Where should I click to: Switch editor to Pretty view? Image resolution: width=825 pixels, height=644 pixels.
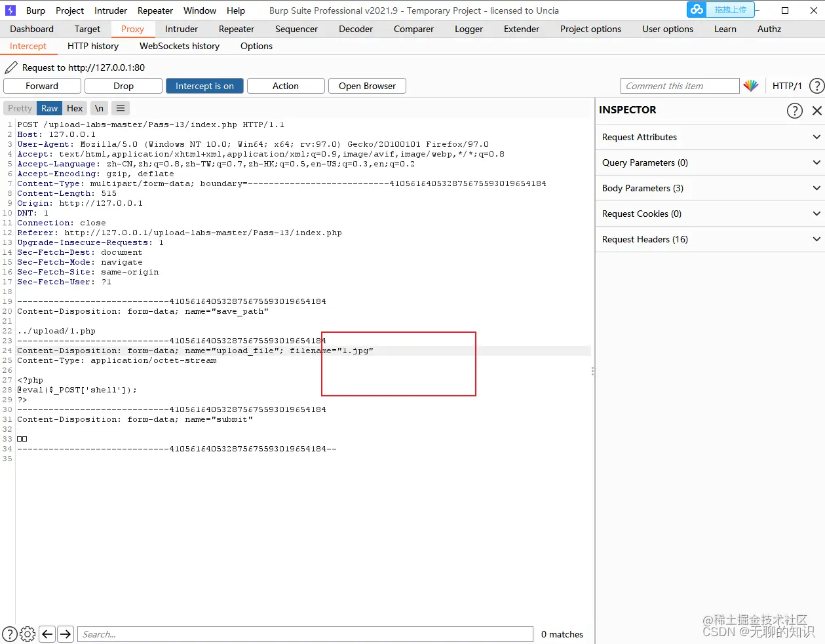point(20,108)
